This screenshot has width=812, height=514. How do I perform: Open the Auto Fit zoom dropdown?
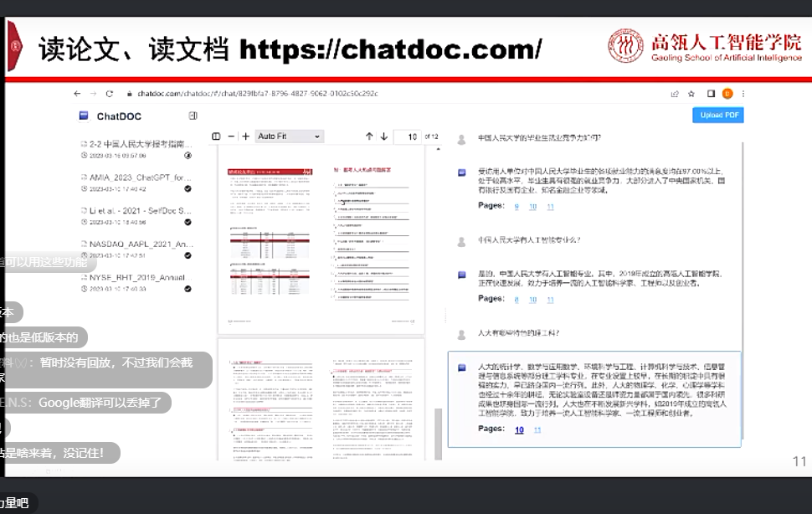click(x=290, y=136)
